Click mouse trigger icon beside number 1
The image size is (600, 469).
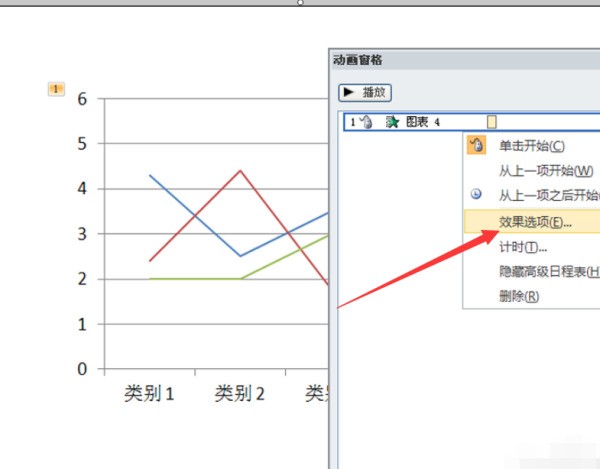pyautogui.click(x=365, y=122)
